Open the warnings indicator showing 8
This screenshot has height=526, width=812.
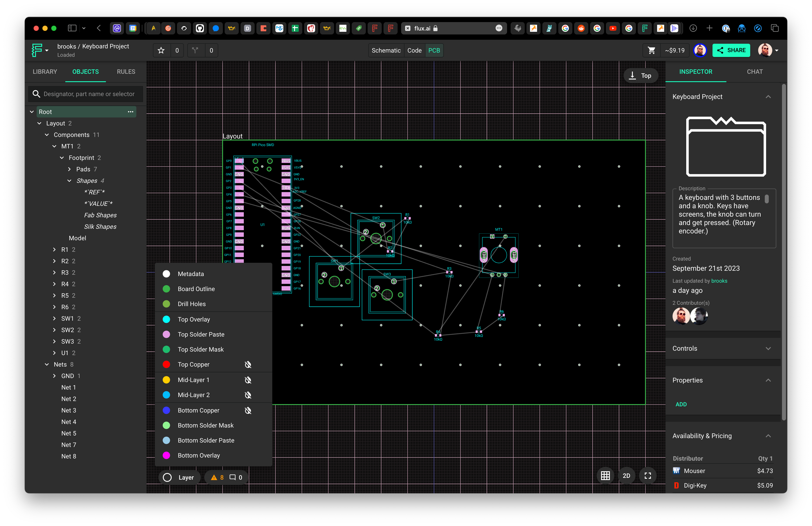click(217, 477)
